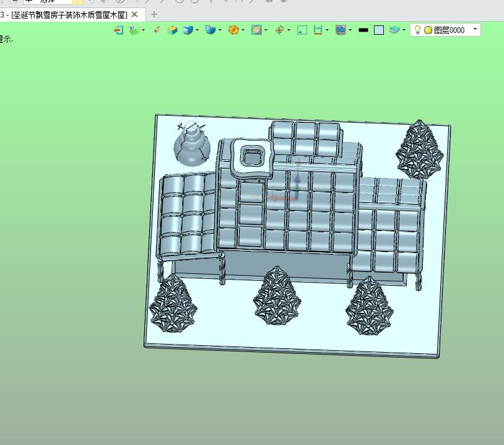Click the green square frame icon
Image resolution: width=504 pixels, height=445 pixels.
point(302,30)
